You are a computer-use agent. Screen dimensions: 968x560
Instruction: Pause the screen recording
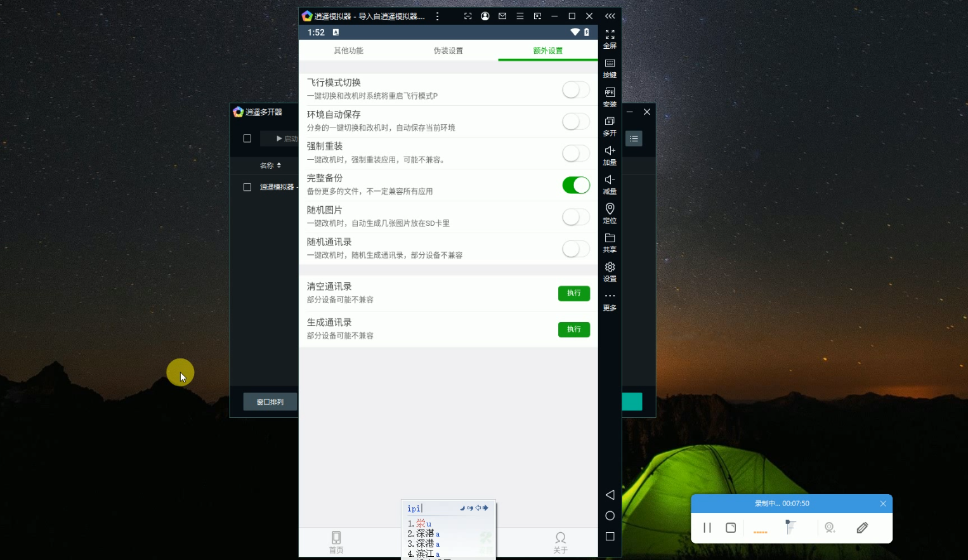pos(707,527)
